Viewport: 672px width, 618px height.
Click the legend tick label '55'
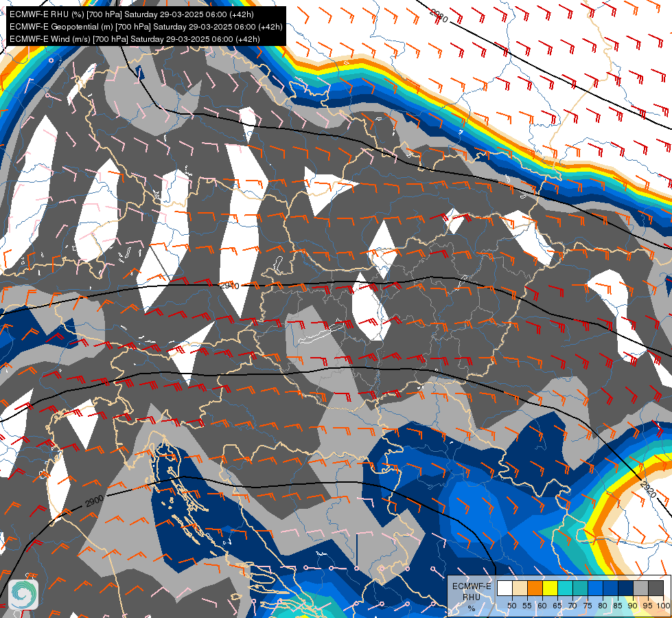pos(527,606)
